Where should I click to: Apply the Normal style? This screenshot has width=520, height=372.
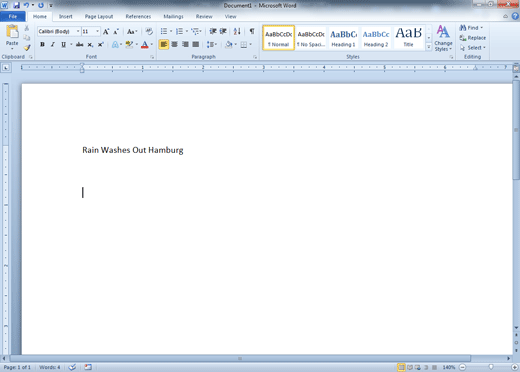pyautogui.click(x=279, y=38)
